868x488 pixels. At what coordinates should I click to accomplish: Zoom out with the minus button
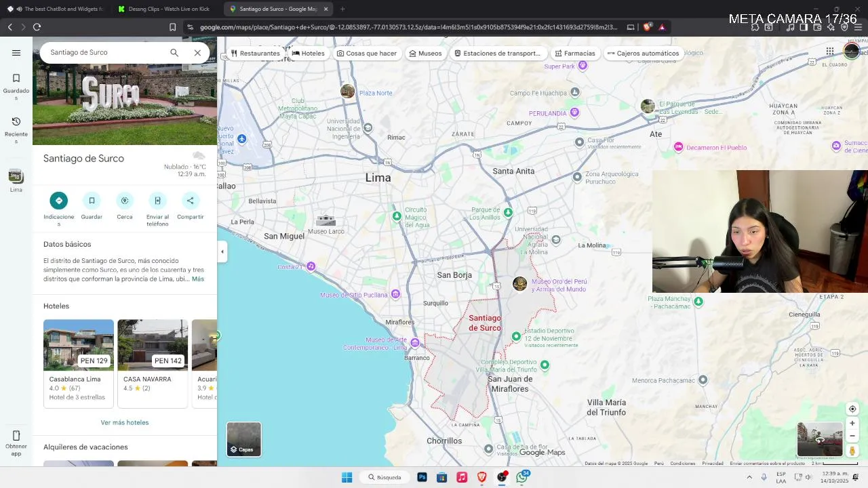(x=852, y=436)
